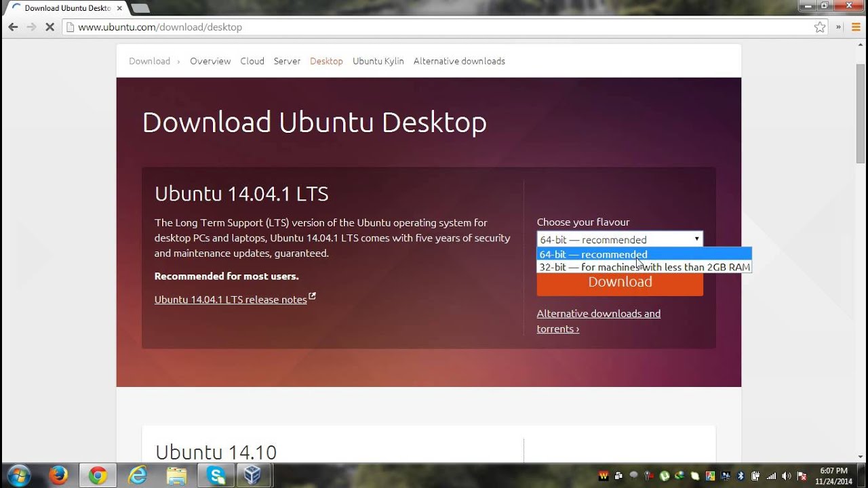Open the Overview nav item
Image resolution: width=868 pixels, height=488 pixels.
click(210, 61)
